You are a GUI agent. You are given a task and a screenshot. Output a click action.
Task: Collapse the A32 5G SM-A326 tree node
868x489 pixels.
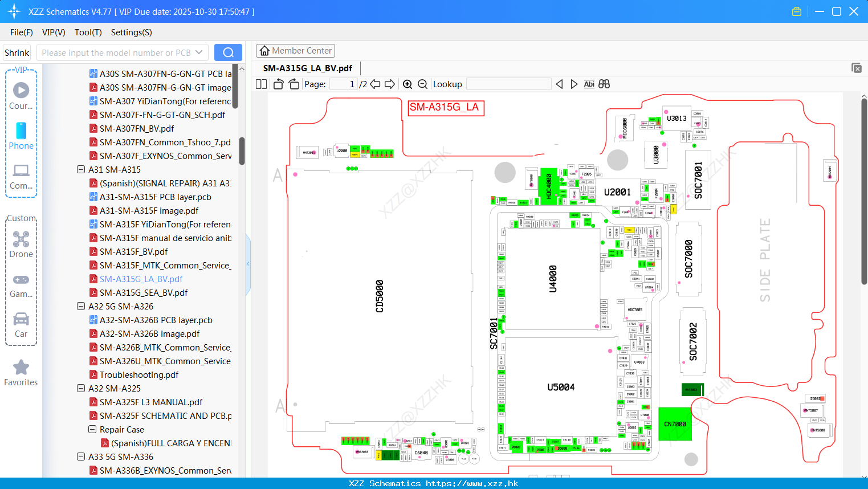(x=81, y=306)
